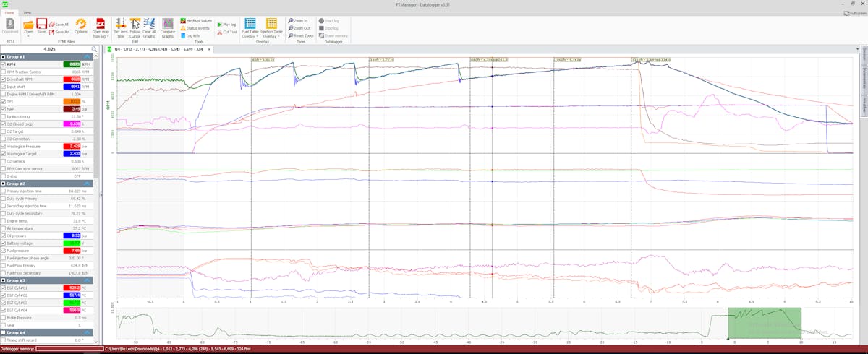868x354 pixels.
Task: Click the Reset Zoom button
Action: pyautogui.click(x=300, y=35)
